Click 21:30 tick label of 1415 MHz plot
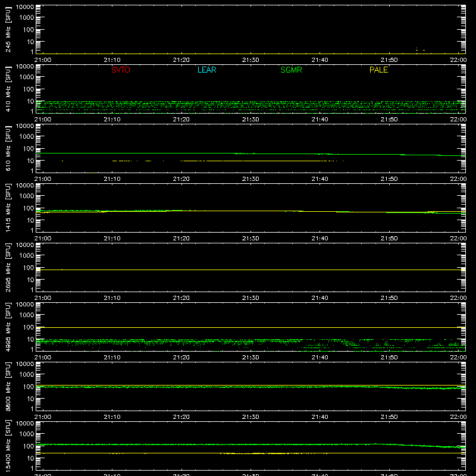The height and width of the screenshot is (476, 476). (250, 239)
